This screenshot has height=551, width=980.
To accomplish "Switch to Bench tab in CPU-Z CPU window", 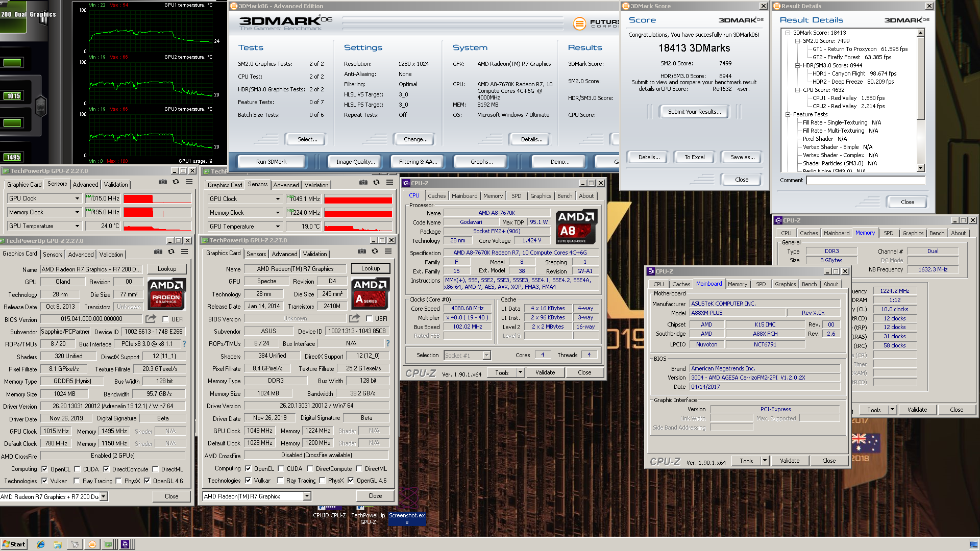I will [x=565, y=196].
